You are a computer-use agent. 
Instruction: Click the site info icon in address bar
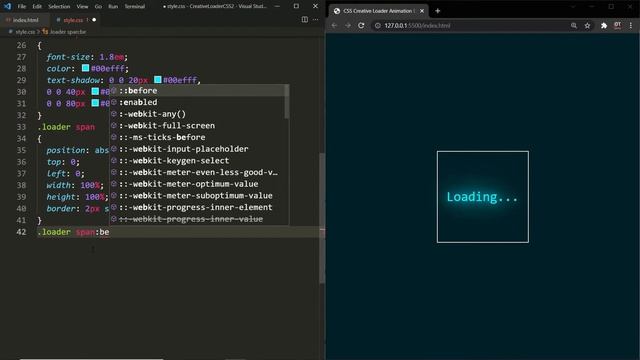click(x=378, y=25)
